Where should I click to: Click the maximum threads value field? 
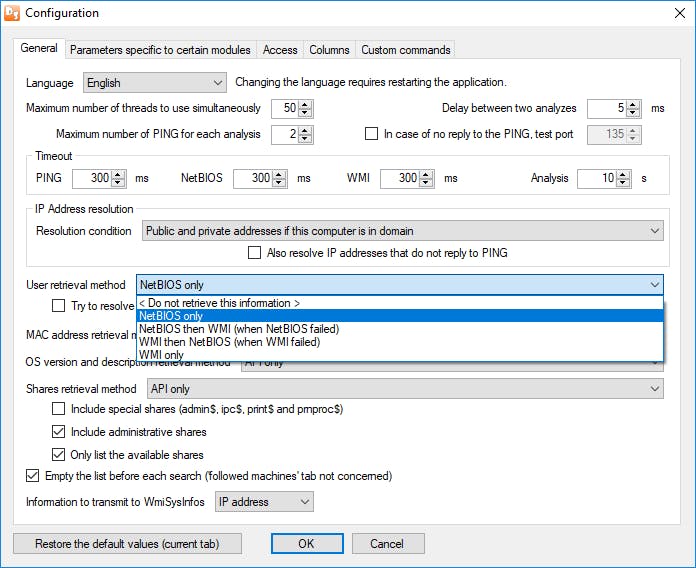[285, 108]
